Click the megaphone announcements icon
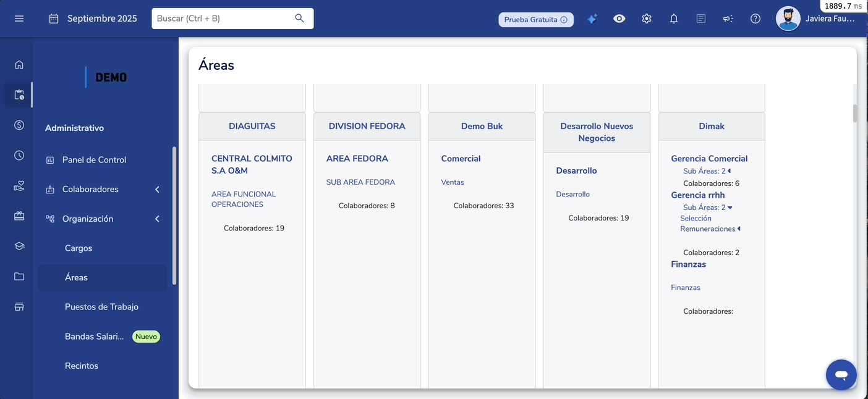This screenshot has width=868, height=399. click(x=728, y=19)
